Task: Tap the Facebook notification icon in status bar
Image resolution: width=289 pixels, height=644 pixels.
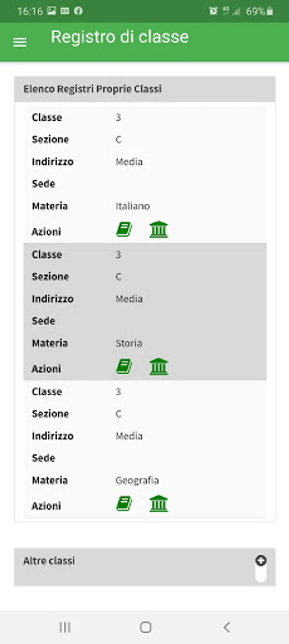Action: [78, 11]
